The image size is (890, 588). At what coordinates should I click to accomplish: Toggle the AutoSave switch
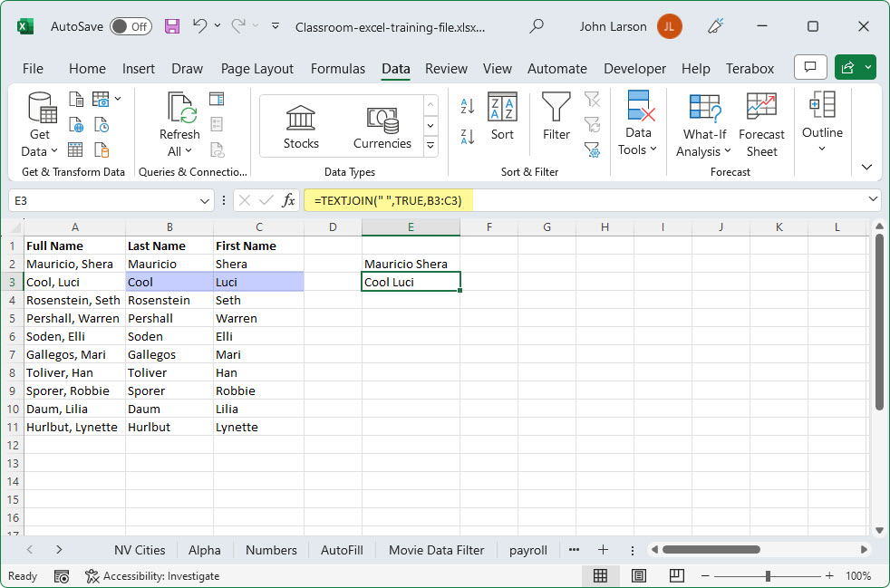[x=131, y=26]
